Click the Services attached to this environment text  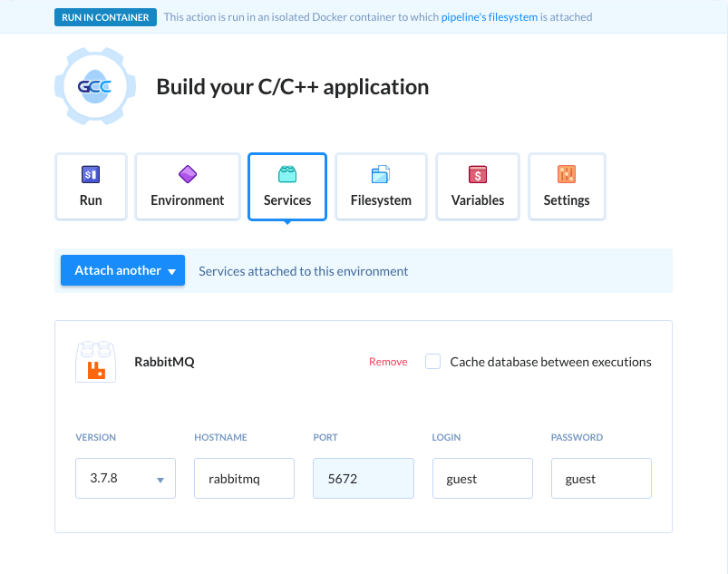(x=304, y=271)
